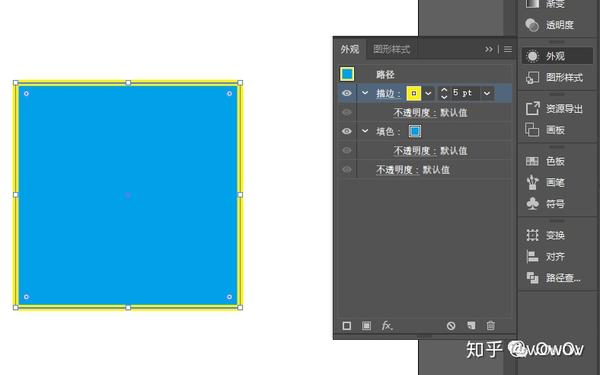Open the Appearance panel hamburger menu
This screenshot has width=600, height=375.
(508, 49)
